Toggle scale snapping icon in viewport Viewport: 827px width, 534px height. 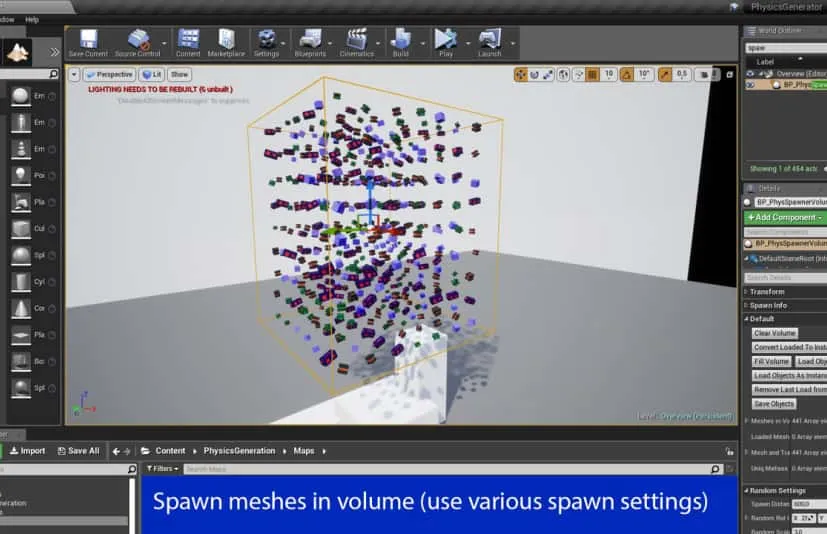point(665,74)
